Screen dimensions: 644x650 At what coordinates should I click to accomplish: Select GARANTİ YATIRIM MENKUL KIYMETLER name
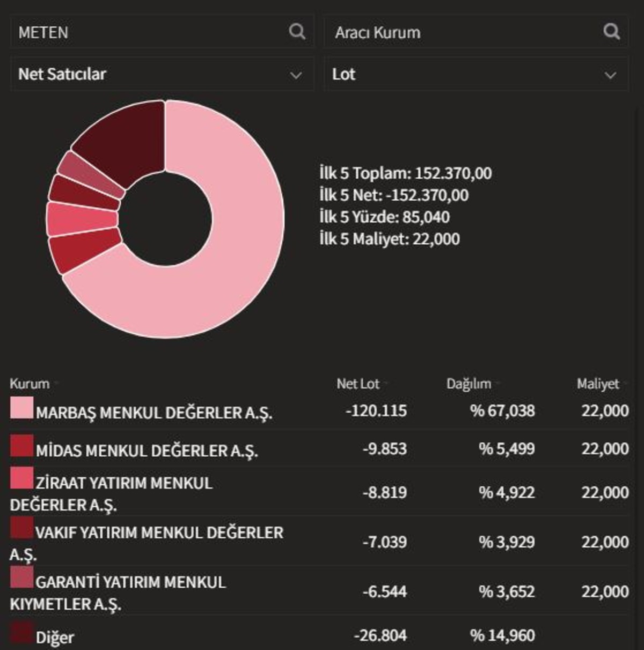tap(118, 593)
